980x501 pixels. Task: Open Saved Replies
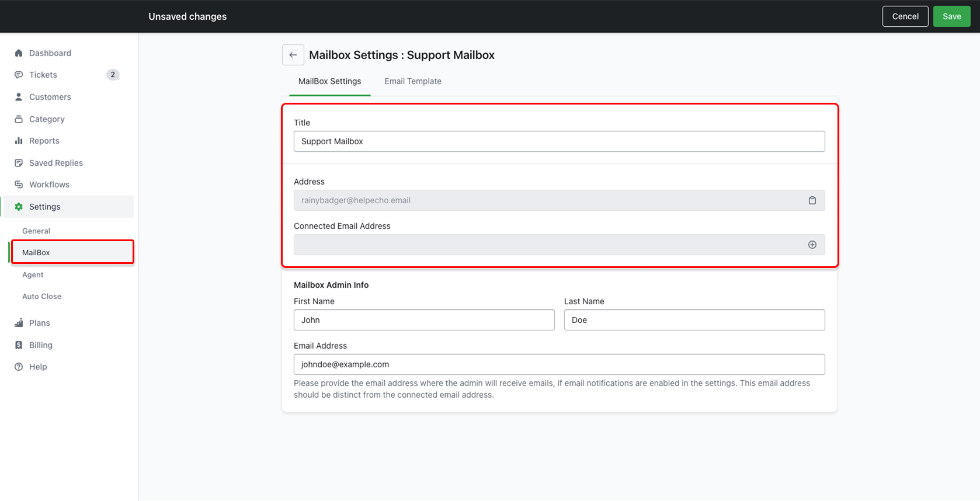click(x=55, y=163)
